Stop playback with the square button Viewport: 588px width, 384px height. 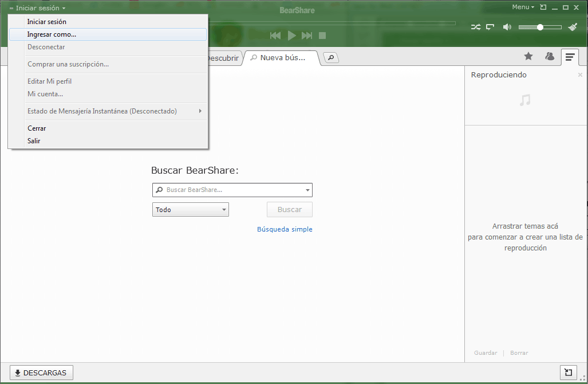click(x=322, y=36)
